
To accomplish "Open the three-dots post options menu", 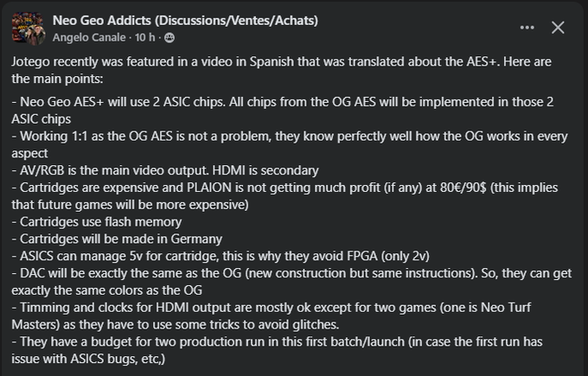I will tap(527, 28).
